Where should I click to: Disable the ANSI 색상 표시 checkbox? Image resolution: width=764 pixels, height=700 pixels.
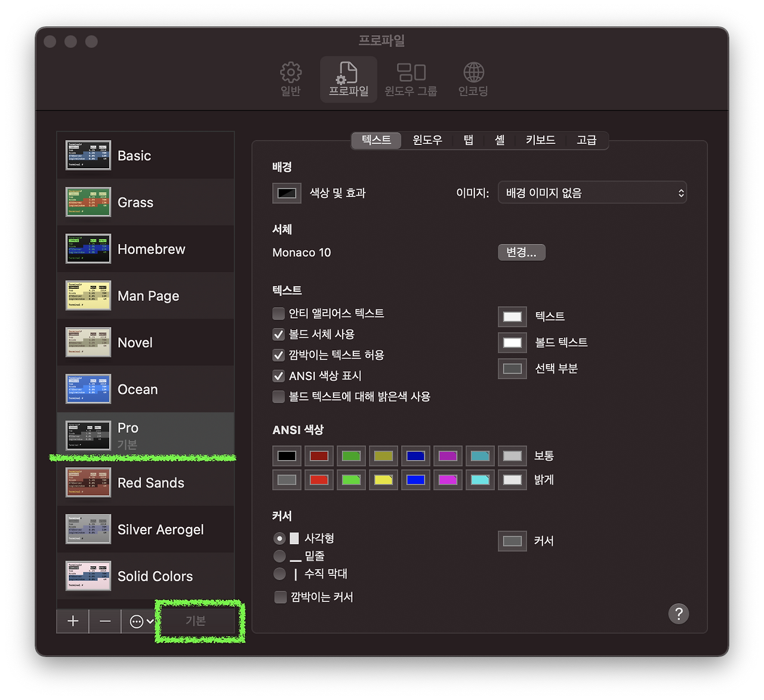click(x=278, y=375)
